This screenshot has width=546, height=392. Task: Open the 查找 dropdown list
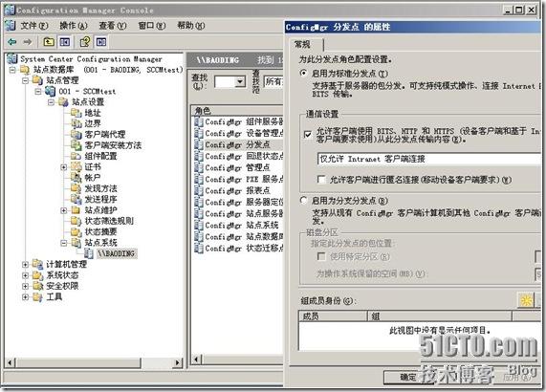(240, 82)
